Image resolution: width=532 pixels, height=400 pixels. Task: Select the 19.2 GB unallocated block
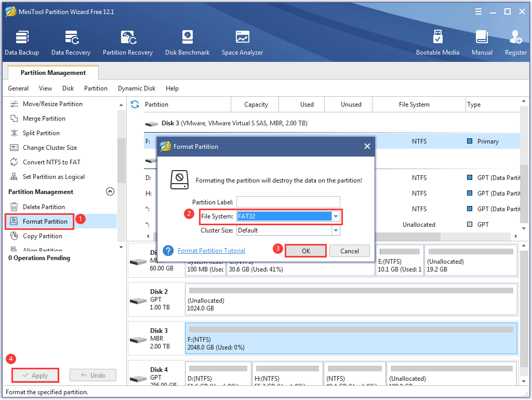point(471,260)
